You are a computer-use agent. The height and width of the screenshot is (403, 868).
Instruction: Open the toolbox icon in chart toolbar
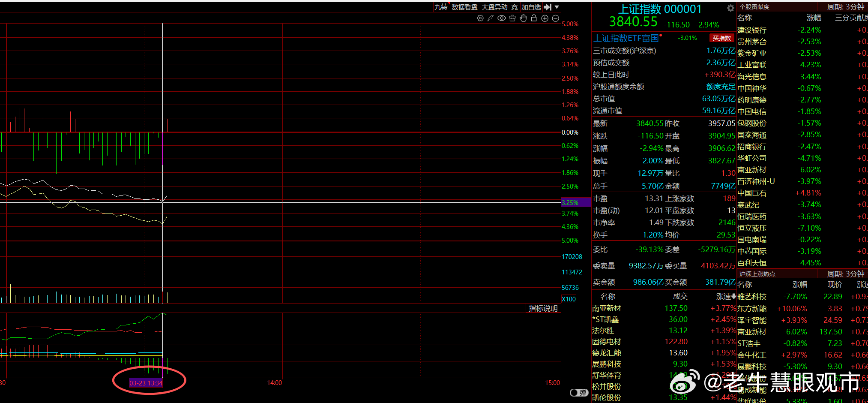tap(512, 18)
